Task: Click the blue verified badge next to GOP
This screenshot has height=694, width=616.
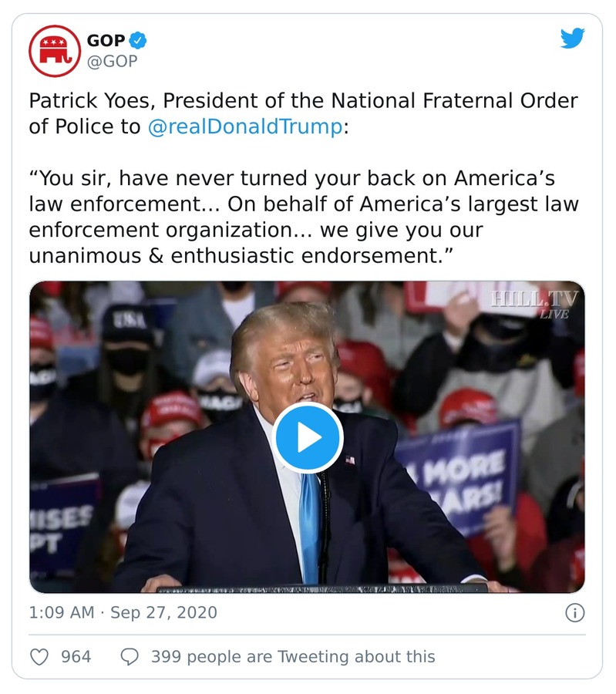Action: pyautogui.click(x=136, y=38)
